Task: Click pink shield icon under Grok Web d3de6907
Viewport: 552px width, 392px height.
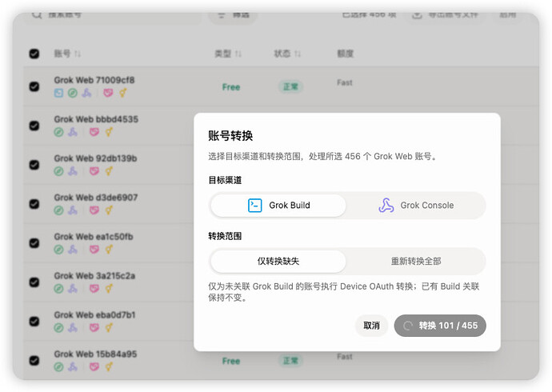Action: point(94,210)
